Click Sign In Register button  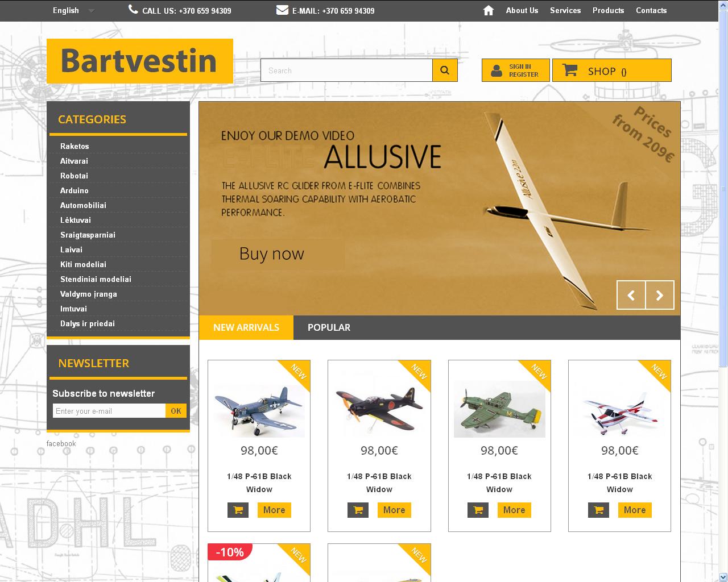click(515, 70)
